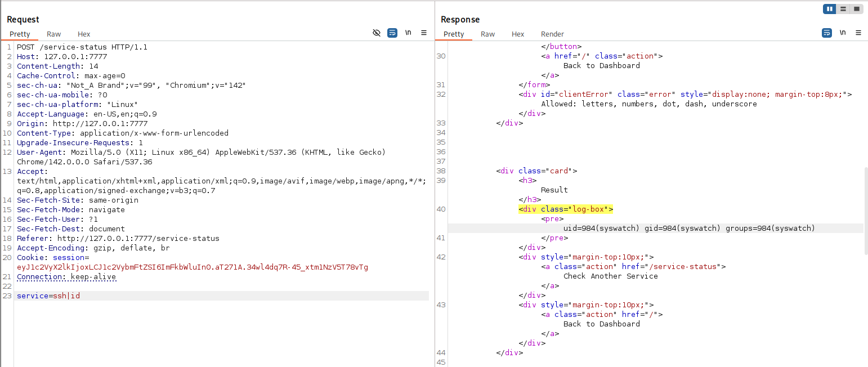Click the Origin: http://127.0.0.1:7777 header
Image resolution: width=868 pixels, height=367 pixels.
pos(82,124)
